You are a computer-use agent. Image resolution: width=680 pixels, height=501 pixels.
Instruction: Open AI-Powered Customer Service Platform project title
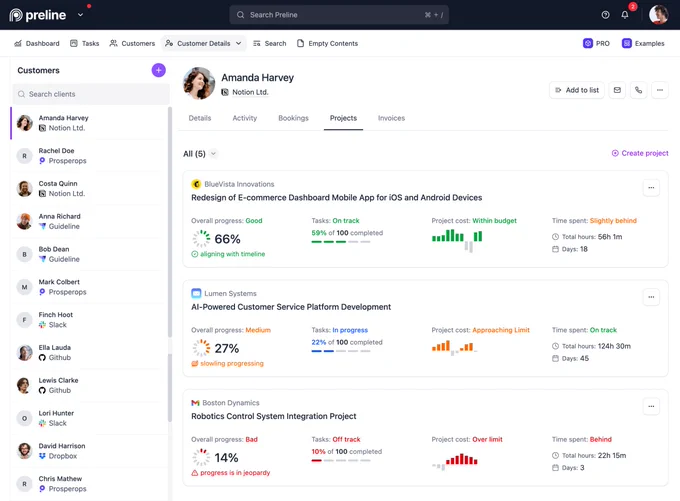point(291,307)
